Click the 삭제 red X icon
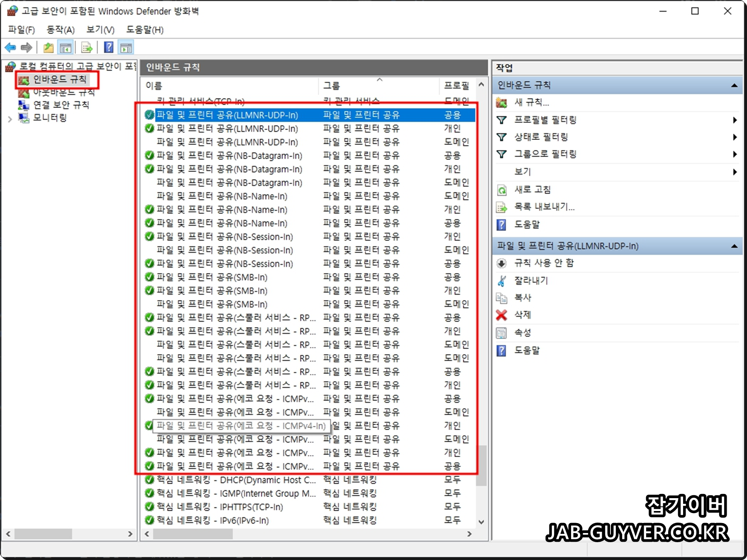 click(501, 315)
